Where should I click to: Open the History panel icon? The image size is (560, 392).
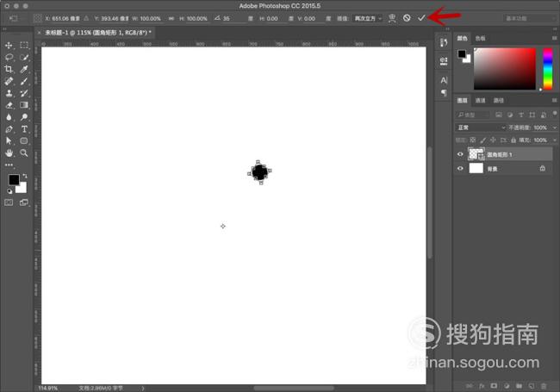click(444, 42)
